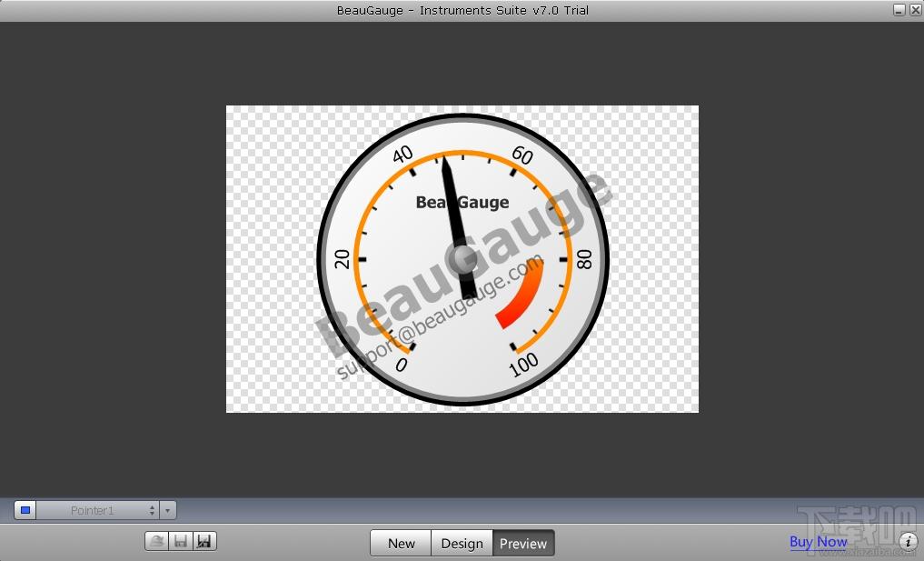Click the open file icon
Viewport: 924px width, 561px height.
pyautogui.click(x=157, y=541)
